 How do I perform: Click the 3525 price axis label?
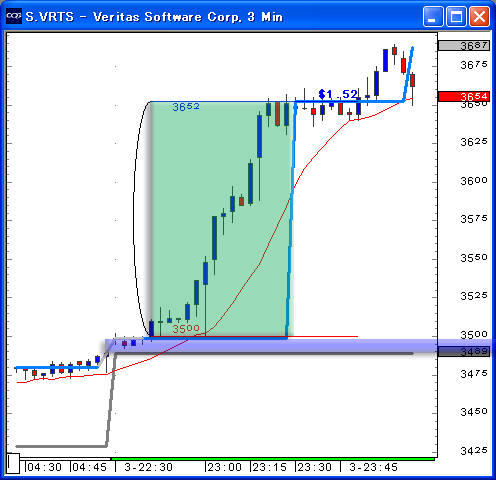(474, 296)
